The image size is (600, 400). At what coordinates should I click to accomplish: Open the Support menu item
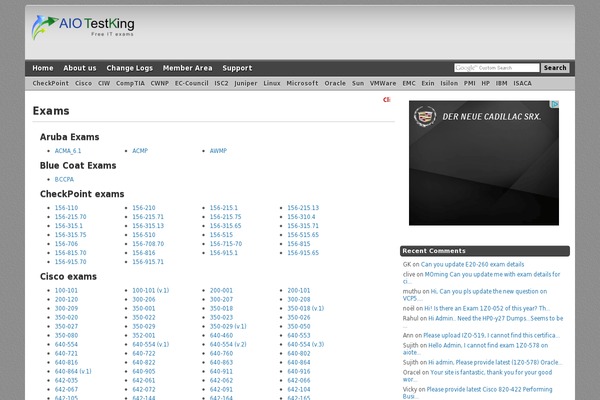tap(237, 68)
